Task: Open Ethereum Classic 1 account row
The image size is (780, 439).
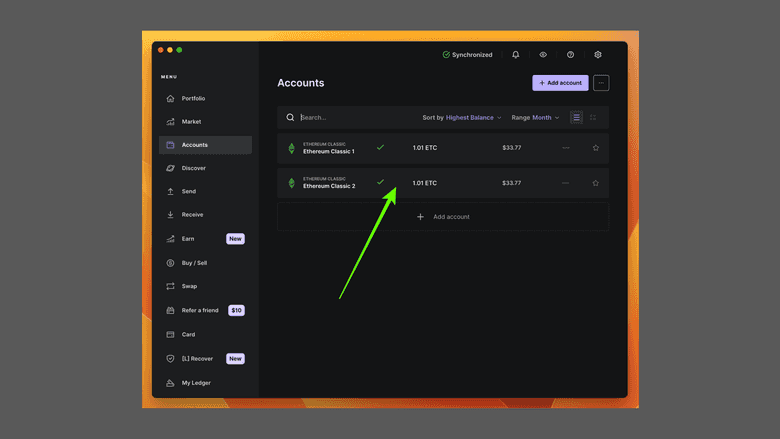Action: pyautogui.click(x=329, y=148)
